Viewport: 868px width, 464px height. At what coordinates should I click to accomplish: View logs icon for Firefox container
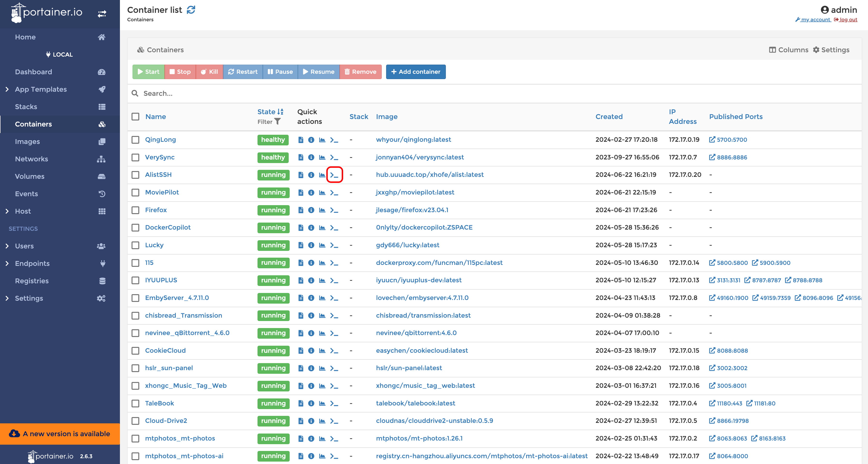pos(301,210)
